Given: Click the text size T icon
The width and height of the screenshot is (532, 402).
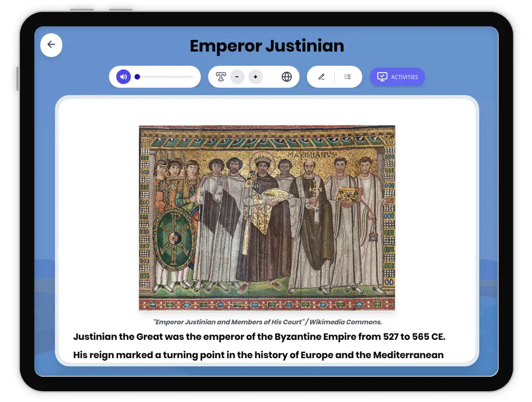Looking at the screenshot, I should click(221, 77).
